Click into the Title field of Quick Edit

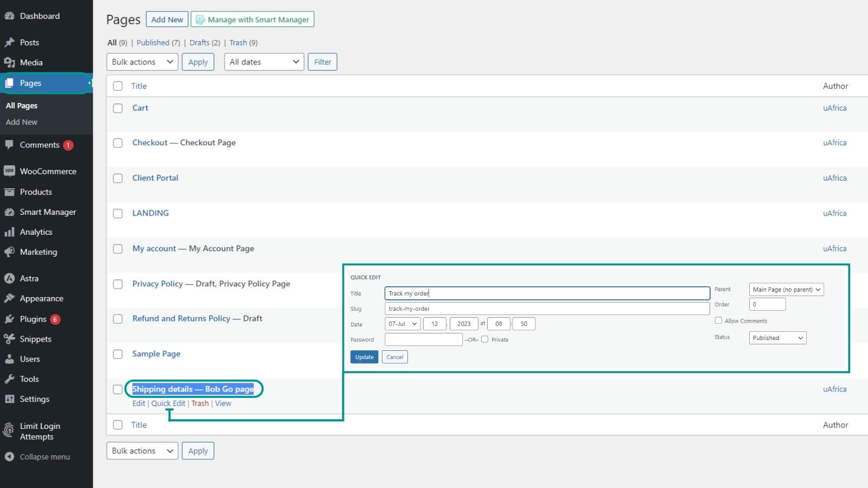click(x=547, y=293)
